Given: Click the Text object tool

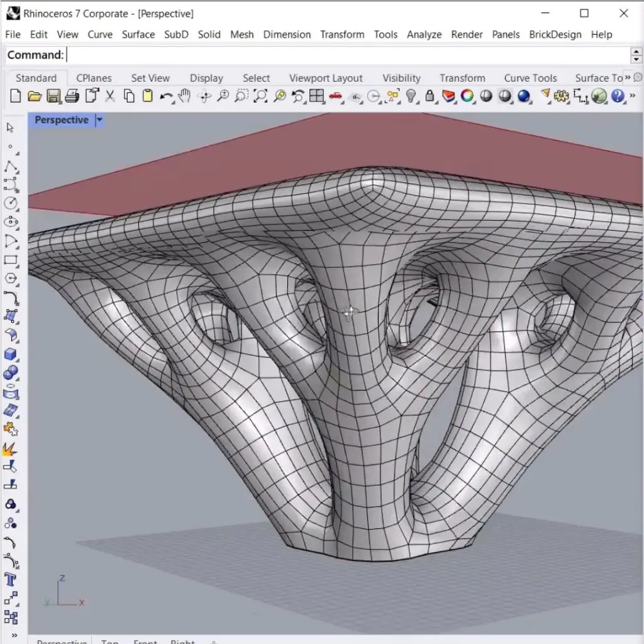Looking at the screenshot, I should (11, 579).
